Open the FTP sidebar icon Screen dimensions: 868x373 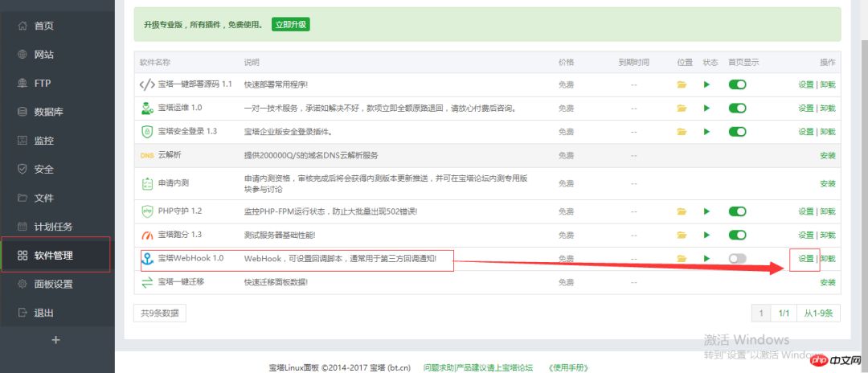23,83
